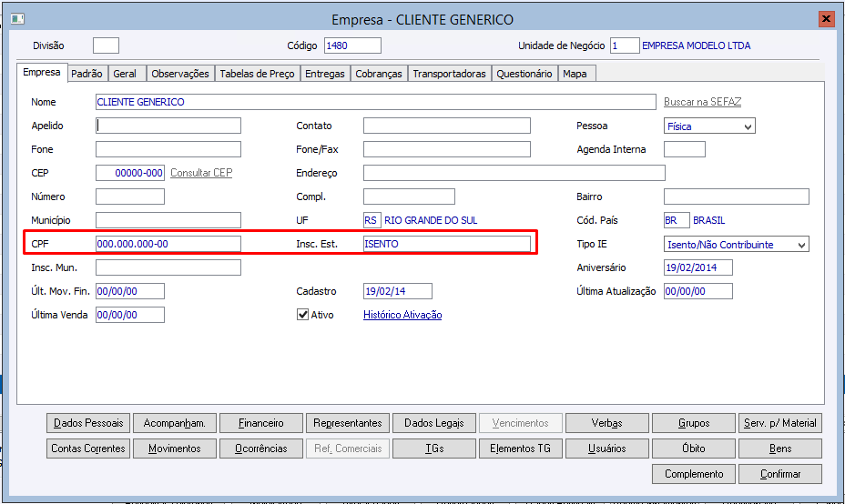845x504 pixels.
Task: Click the window system menu icon
Action: click(17, 19)
